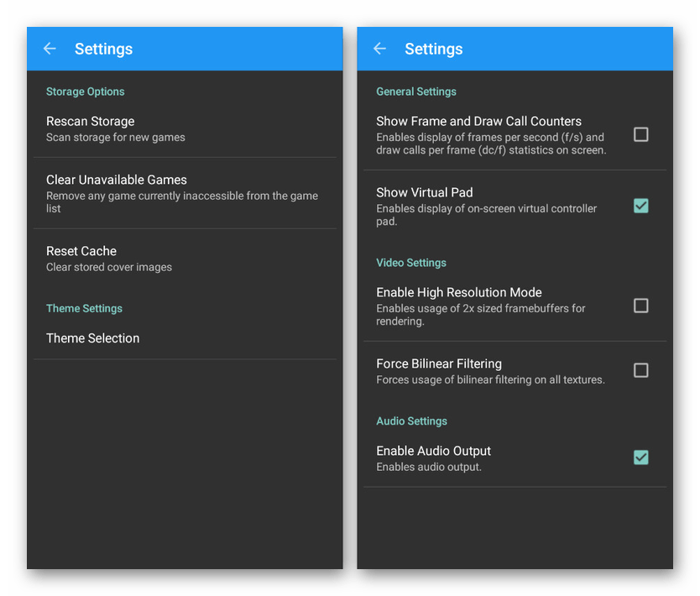Turn on the Force Bilinear Filtering checkbox
The height and width of the screenshot is (596, 700).
coord(640,370)
